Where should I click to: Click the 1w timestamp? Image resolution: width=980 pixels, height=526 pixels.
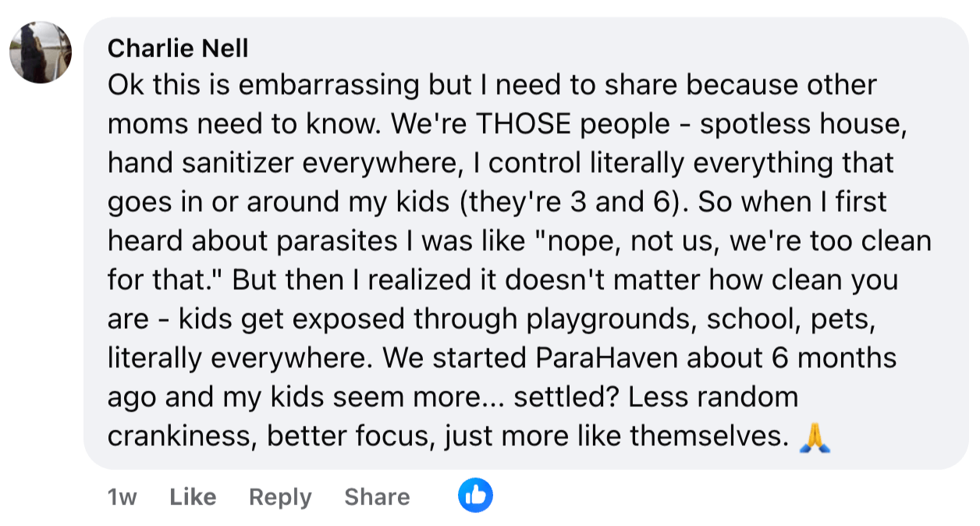122,497
